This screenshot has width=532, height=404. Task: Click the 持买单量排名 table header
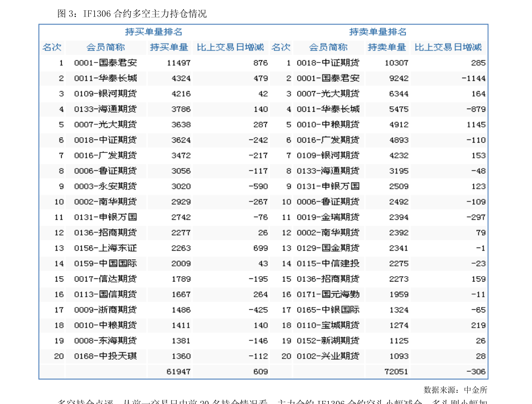(x=155, y=32)
